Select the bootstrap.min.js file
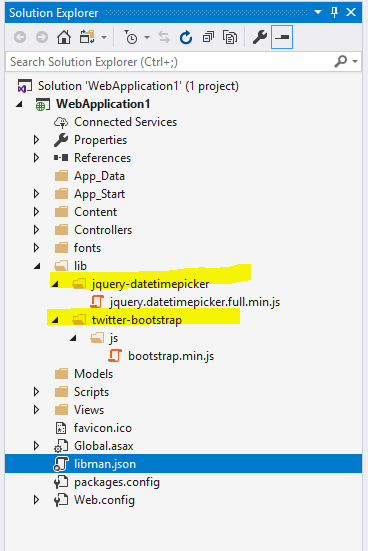 coord(171,356)
